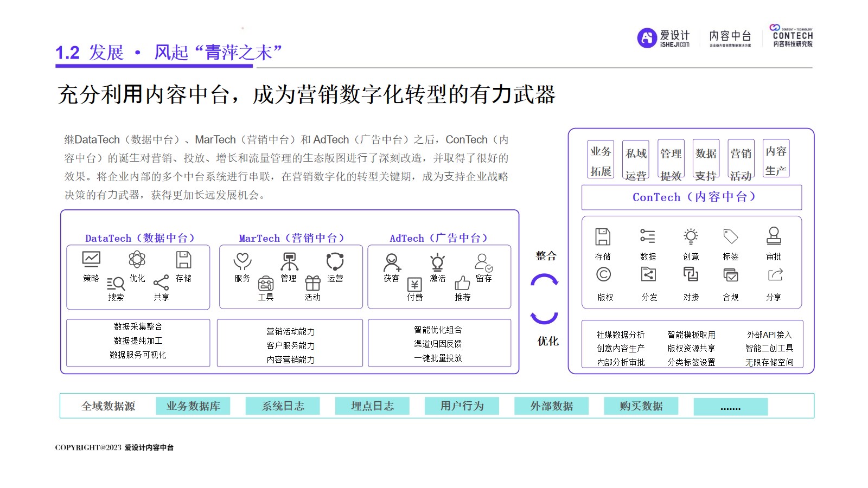Select the 业务数据库 data source tab
This screenshot has width=868, height=488.
[193, 406]
